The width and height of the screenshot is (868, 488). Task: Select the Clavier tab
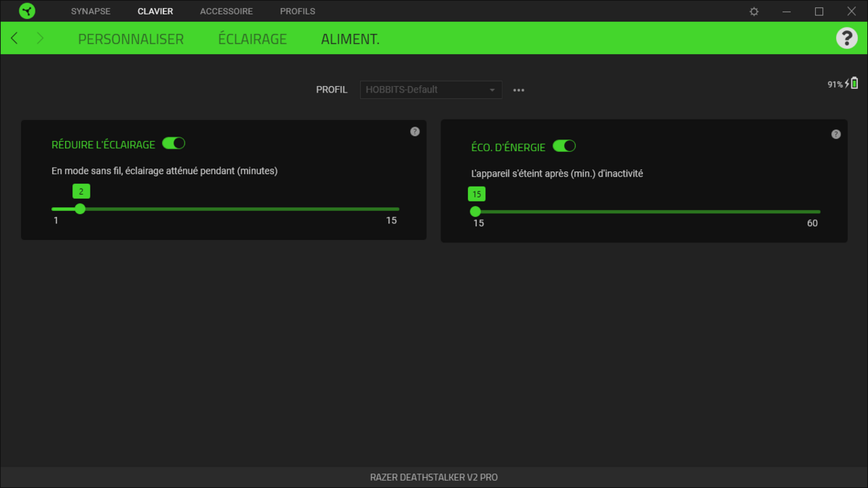click(x=156, y=12)
